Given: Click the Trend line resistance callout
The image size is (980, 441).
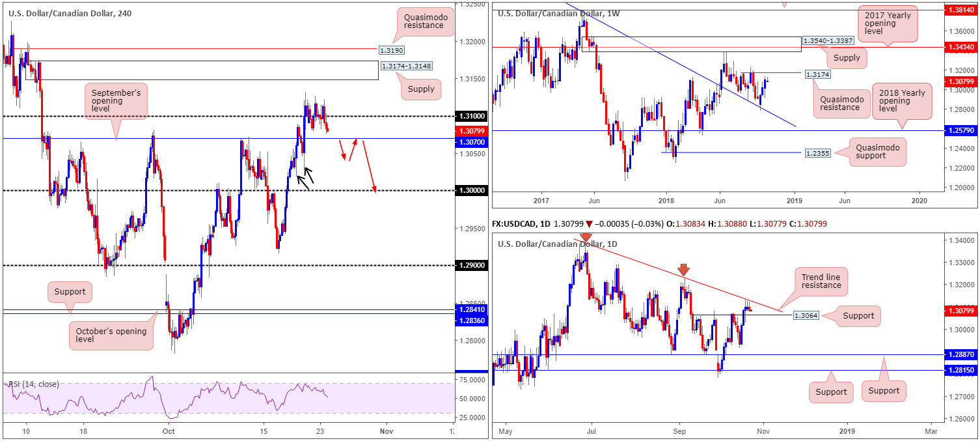Looking at the screenshot, I should (x=823, y=281).
